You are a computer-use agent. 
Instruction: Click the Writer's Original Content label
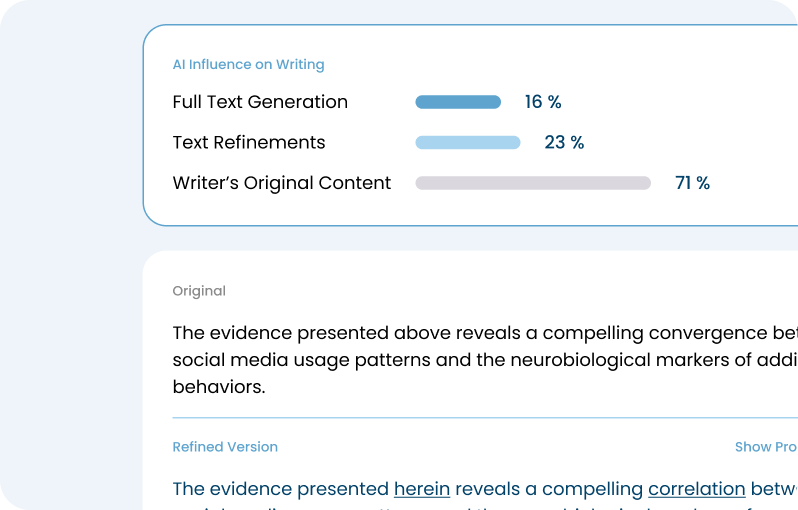click(x=281, y=183)
